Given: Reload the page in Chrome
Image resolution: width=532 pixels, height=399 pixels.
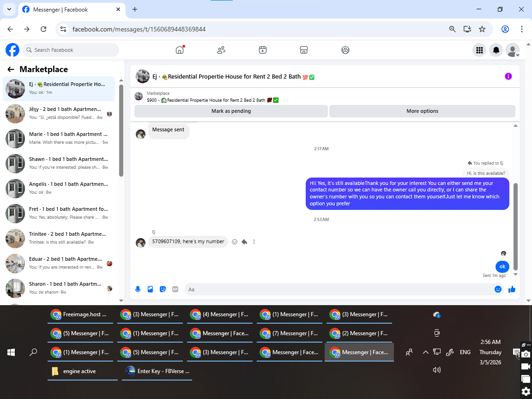Looking at the screenshot, I should click(43, 29).
